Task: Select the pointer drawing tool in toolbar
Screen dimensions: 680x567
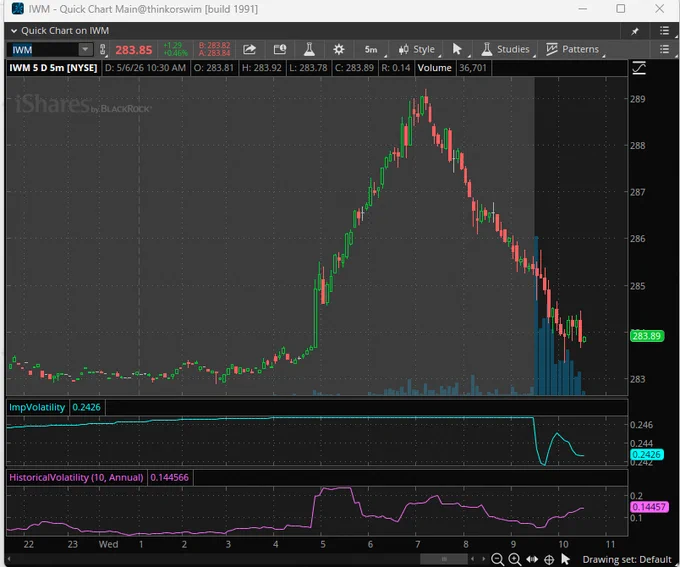Action: [457, 49]
